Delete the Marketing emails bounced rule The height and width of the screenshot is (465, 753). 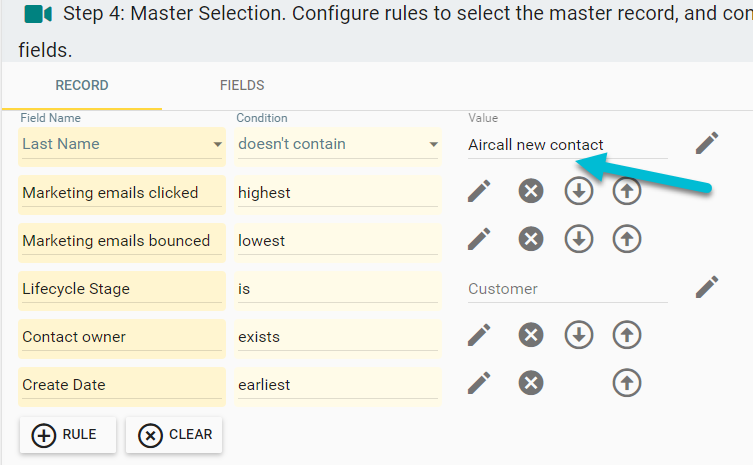tap(531, 239)
